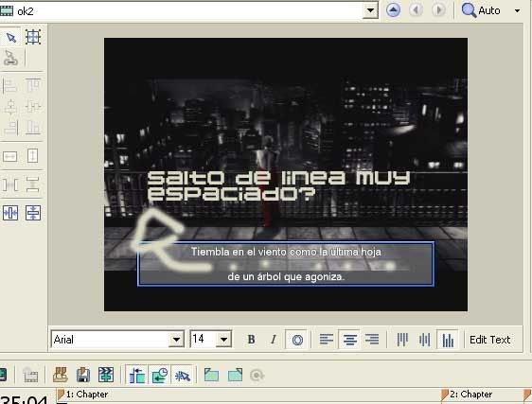Screen dimensions: 532x404
Task: Go up to the parent menu
Action: 393,10
